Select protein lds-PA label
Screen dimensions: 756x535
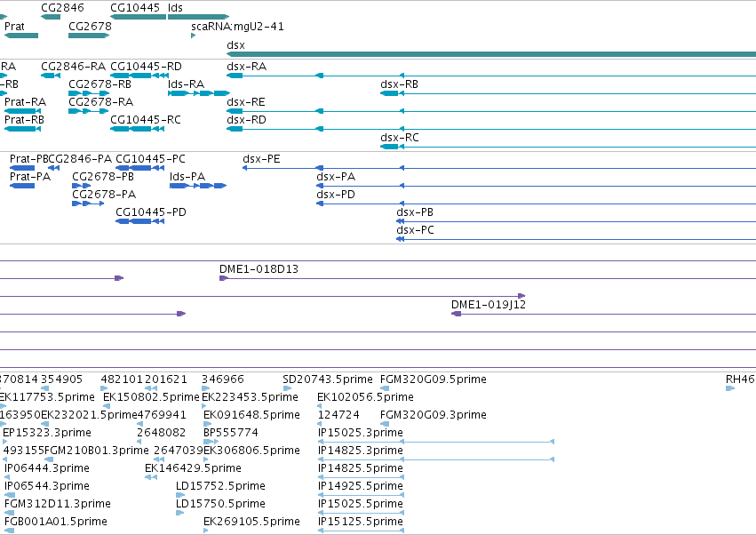187,177
